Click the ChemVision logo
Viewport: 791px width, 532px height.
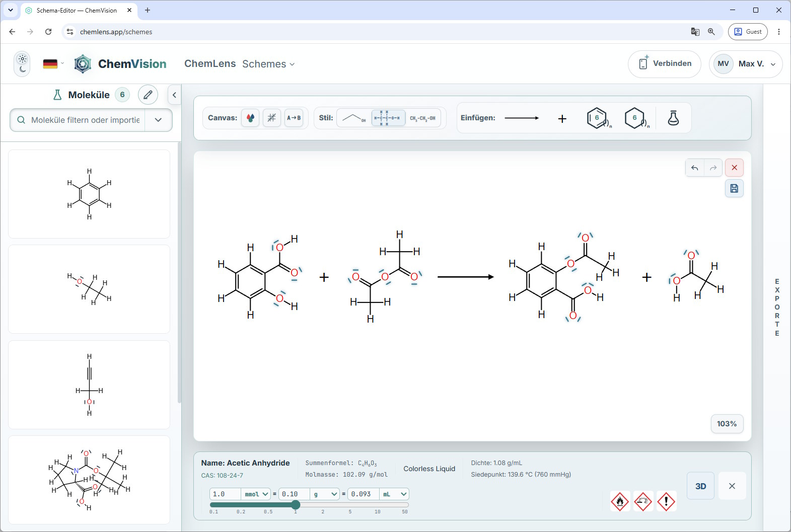[x=120, y=64]
